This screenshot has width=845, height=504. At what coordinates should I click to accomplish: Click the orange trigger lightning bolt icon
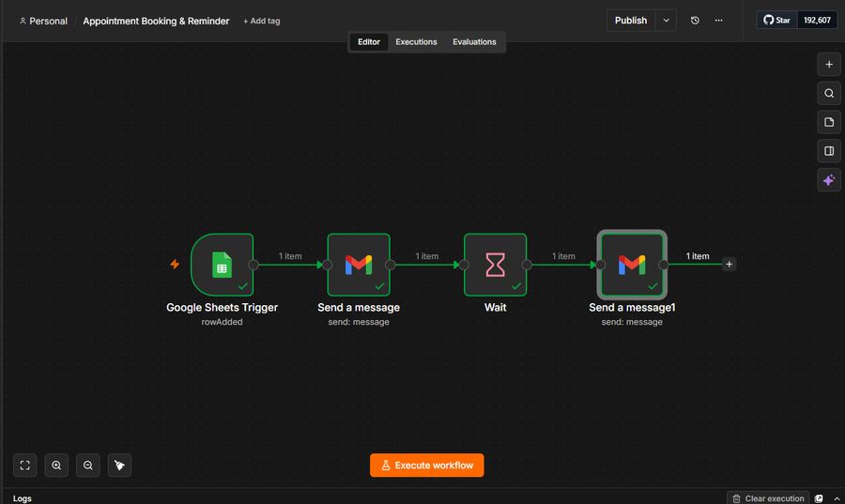(175, 264)
